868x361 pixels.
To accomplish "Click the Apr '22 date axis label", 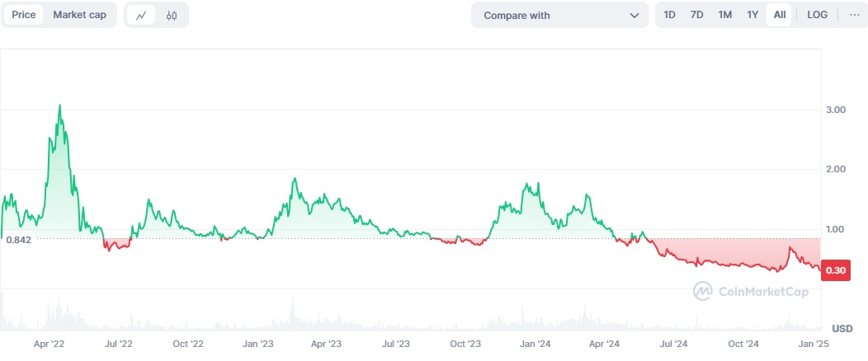I will click(50, 344).
